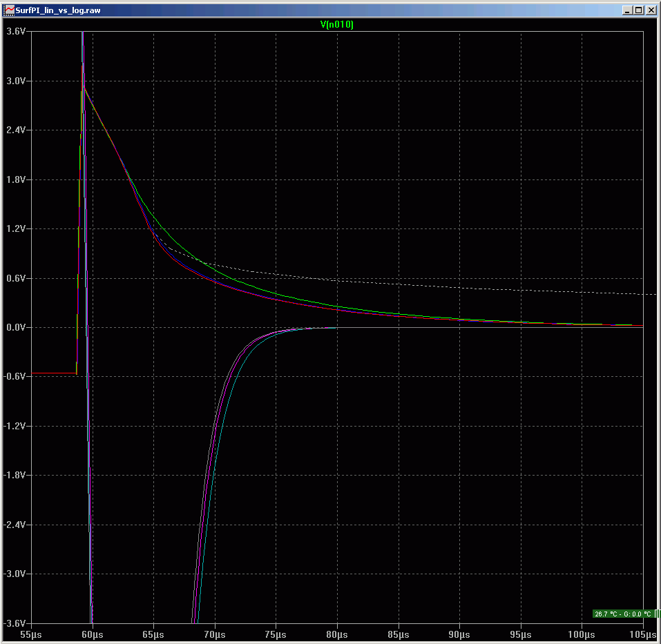Screen dimensions: 661x644
Task: Minimize the waveform viewer window
Action: pos(626,10)
